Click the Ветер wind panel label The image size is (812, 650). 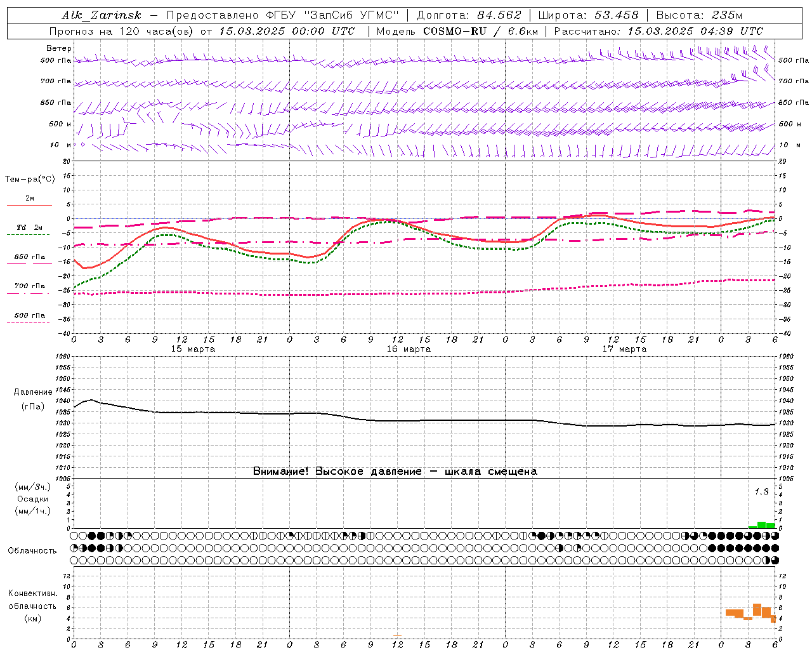point(59,48)
